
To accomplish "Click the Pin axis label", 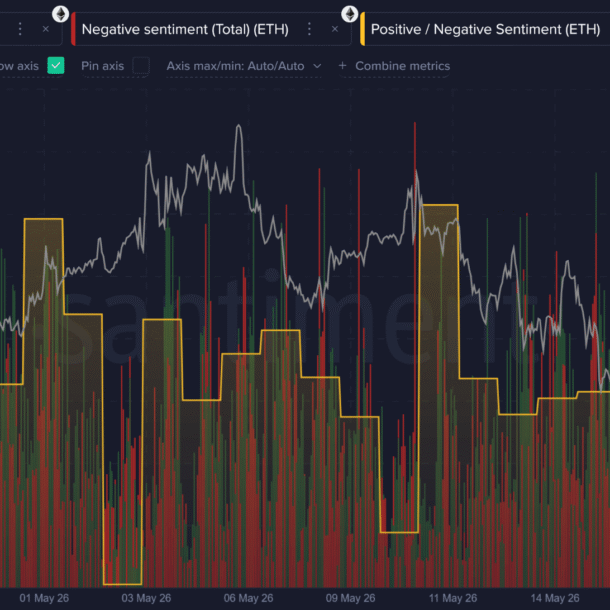I will click(103, 66).
